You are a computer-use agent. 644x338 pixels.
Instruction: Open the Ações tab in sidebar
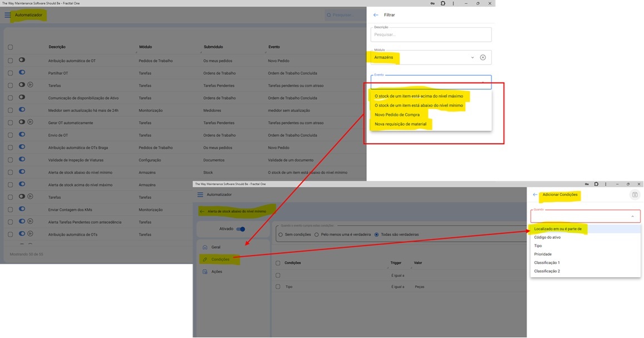click(216, 272)
